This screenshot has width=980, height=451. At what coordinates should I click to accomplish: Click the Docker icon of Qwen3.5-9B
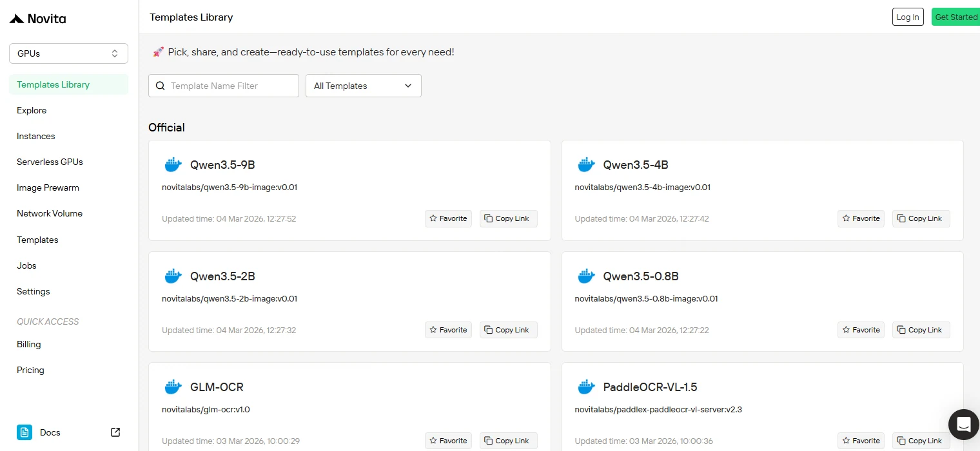173,165
